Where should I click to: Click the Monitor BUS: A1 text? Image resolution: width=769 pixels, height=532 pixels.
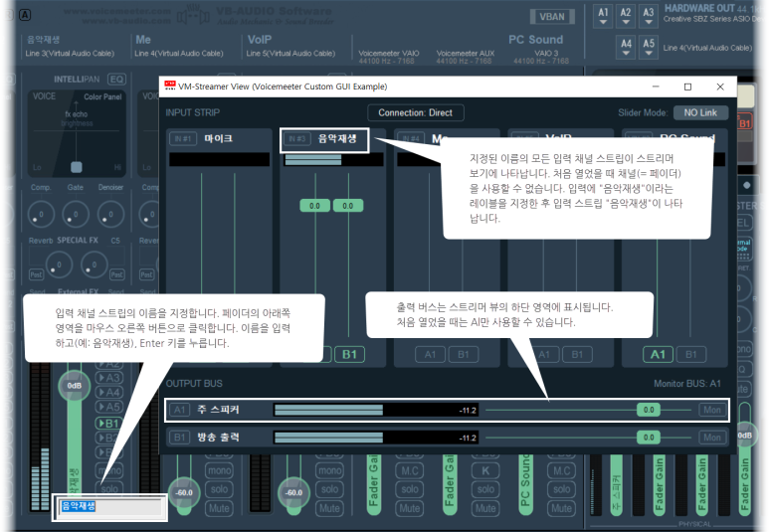click(687, 384)
